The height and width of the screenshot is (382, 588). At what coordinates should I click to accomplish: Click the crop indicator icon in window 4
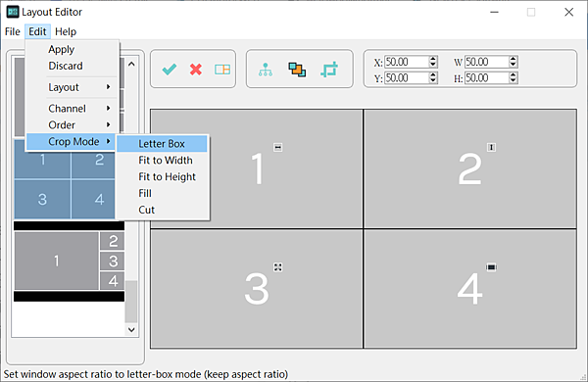click(491, 267)
